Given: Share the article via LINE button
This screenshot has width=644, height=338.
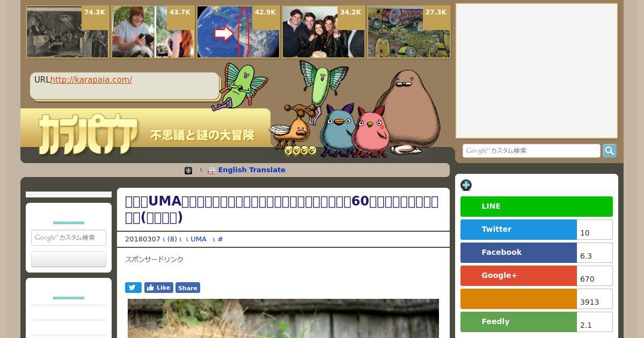Looking at the screenshot, I should coord(537,207).
